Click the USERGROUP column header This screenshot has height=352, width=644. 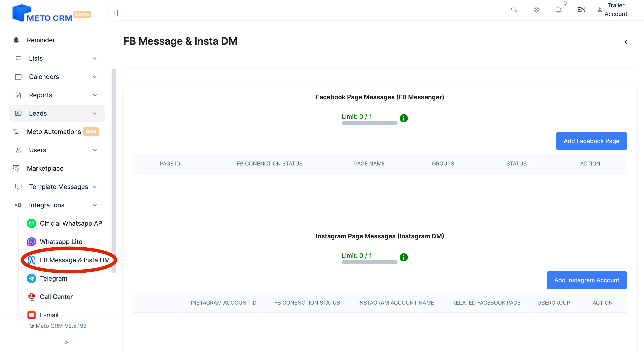[x=553, y=303]
